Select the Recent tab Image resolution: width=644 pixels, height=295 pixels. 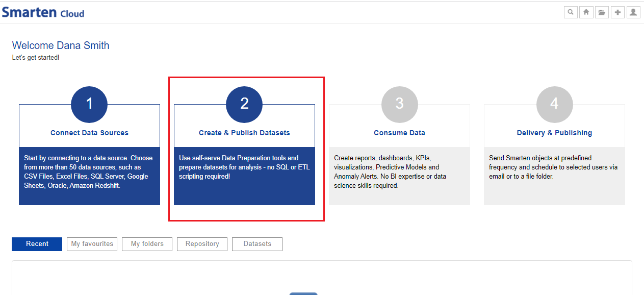pyautogui.click(x=37, y=244)
